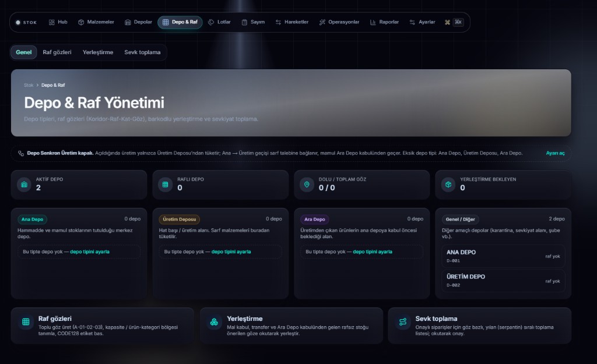
Task: Click the Sayım clipboard icon
Action: pos(244,22)
